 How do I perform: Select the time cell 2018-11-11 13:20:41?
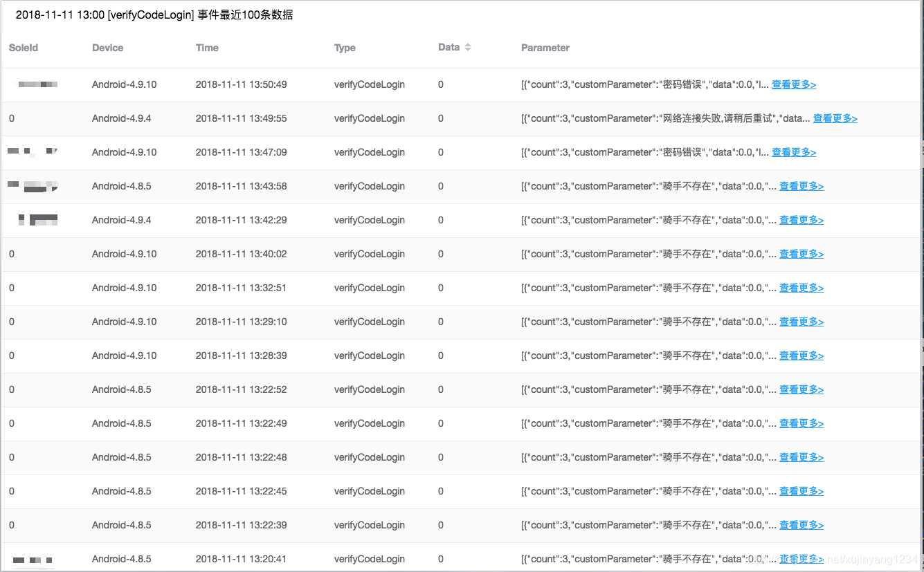point(241,559)
